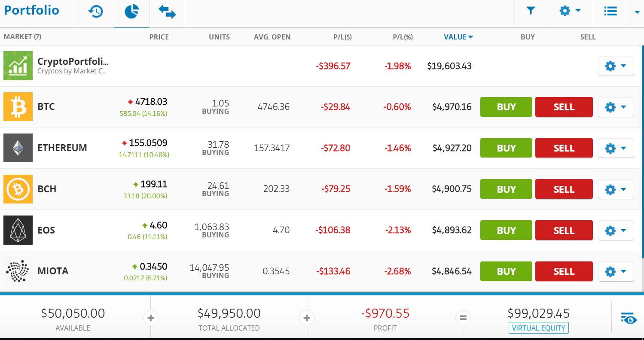
Task: Click the plus circle after the AVAILABLE amount
Action: coord(150,318)
